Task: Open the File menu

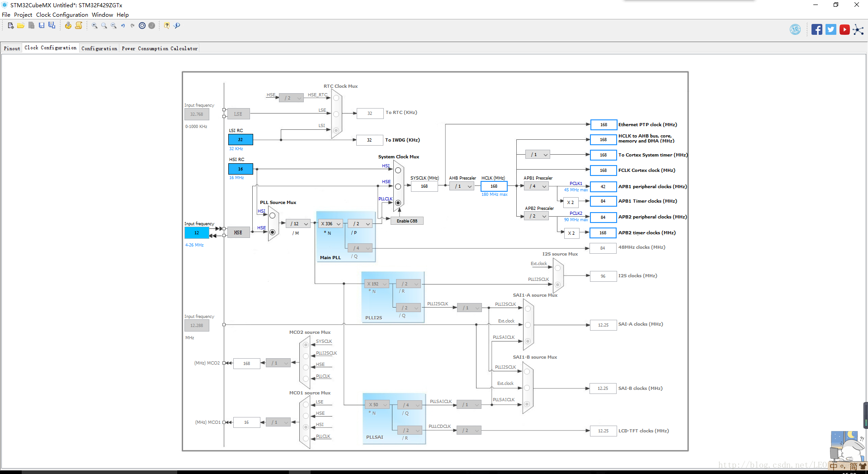Action: tap(6, 15)
